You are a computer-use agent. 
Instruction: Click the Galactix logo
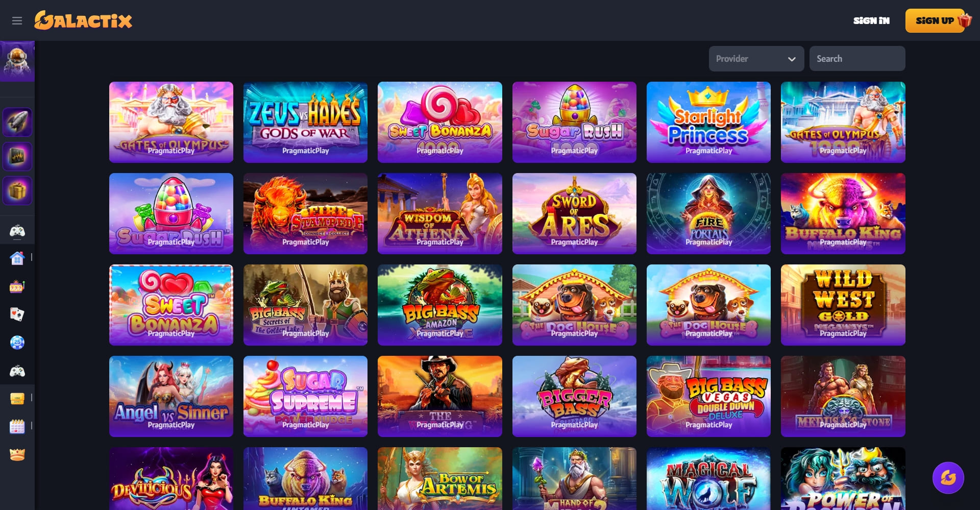[x=83, y=20]
